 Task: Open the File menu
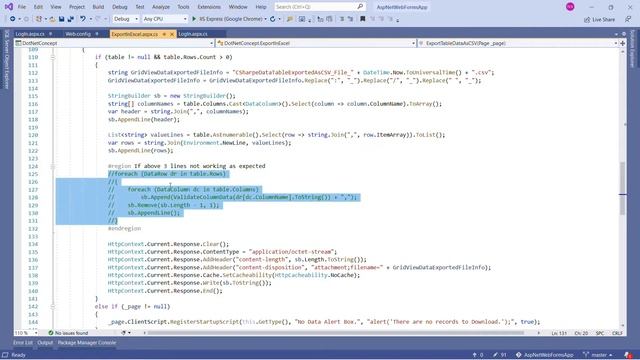tap(22, 7)
